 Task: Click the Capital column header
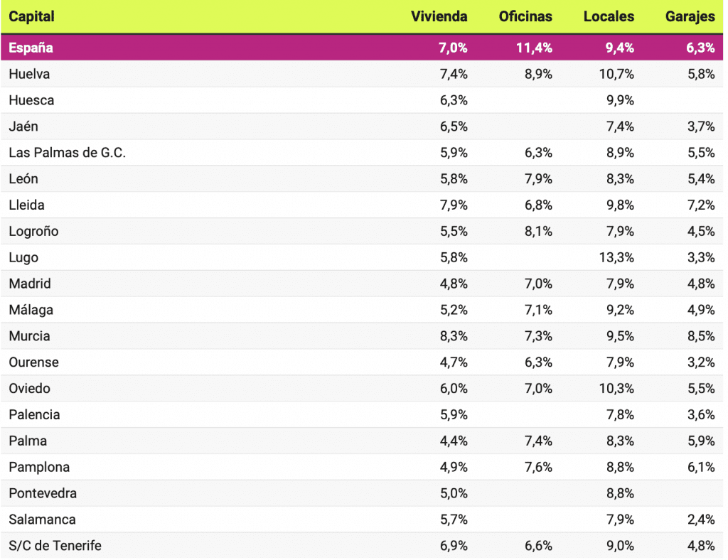(x=32, y=16)
